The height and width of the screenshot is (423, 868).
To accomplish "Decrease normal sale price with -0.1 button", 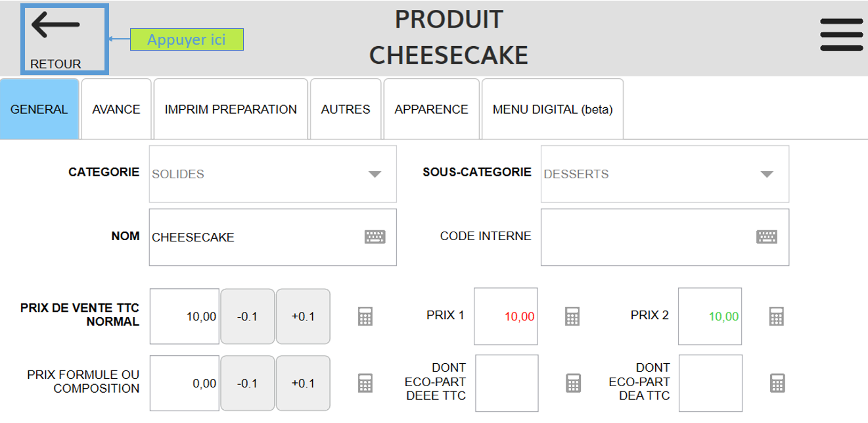I will coord(247,316).
